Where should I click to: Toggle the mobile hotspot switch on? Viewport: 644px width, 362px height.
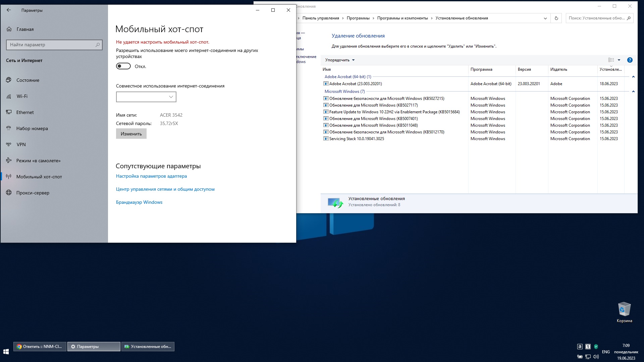pyautogui.click(x=123, y=66)
